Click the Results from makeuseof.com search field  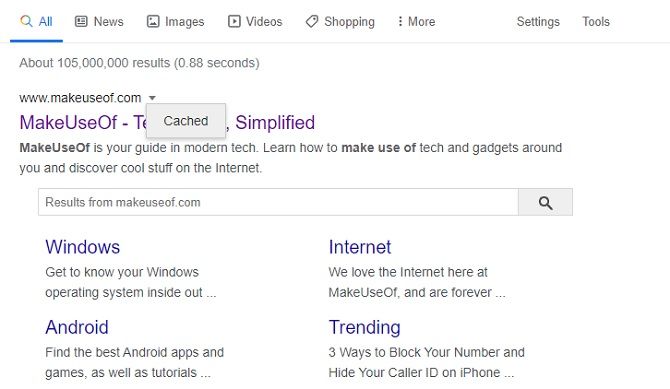click(x=278, y=202)
